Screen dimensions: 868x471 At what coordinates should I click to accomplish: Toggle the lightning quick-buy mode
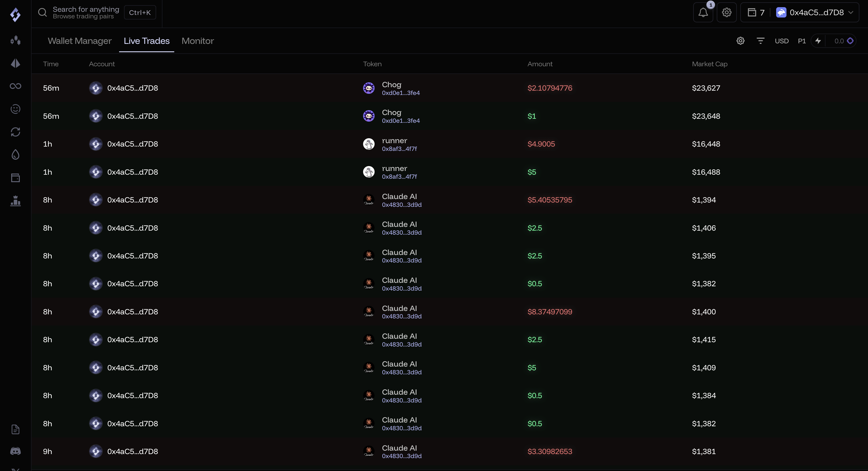(818, 41)
